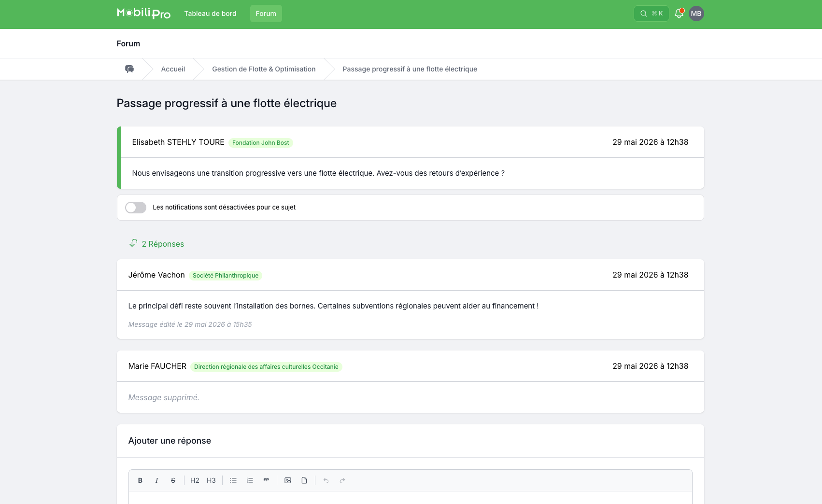Apply the H2 heading style

pos(195,480)
